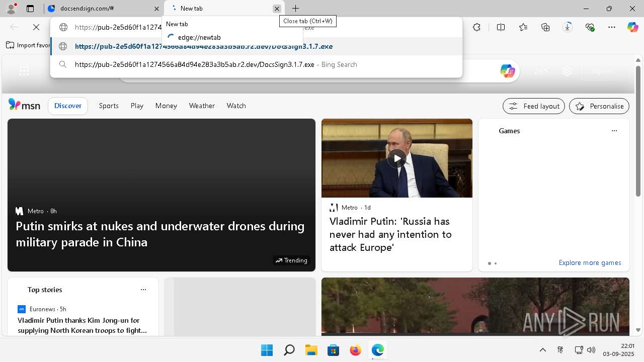Click the Sign in button

click(x=602, y=71)
